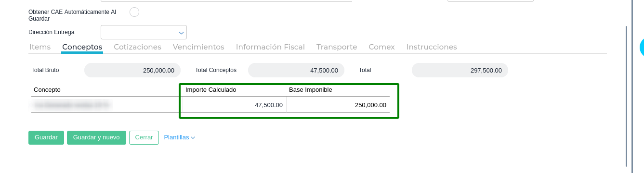The height and width of the screenshot is (173, 644).
Task: Open the Información Fiscal tab
Action: tap(270, 47)
